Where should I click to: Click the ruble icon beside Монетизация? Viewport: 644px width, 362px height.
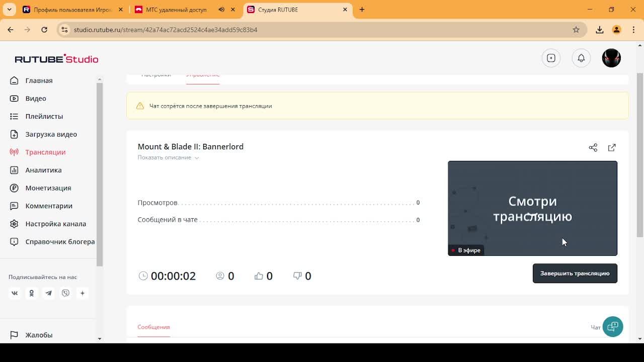pos(14,188)
